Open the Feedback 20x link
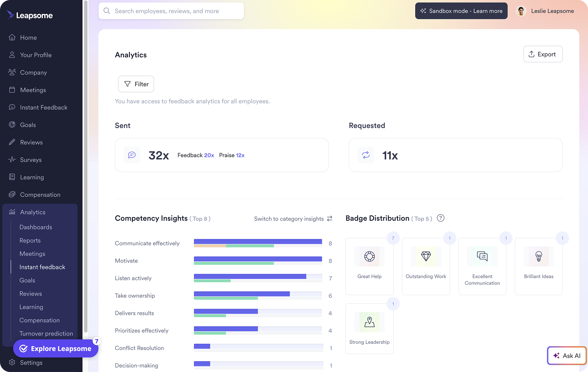 coord(196,155)
